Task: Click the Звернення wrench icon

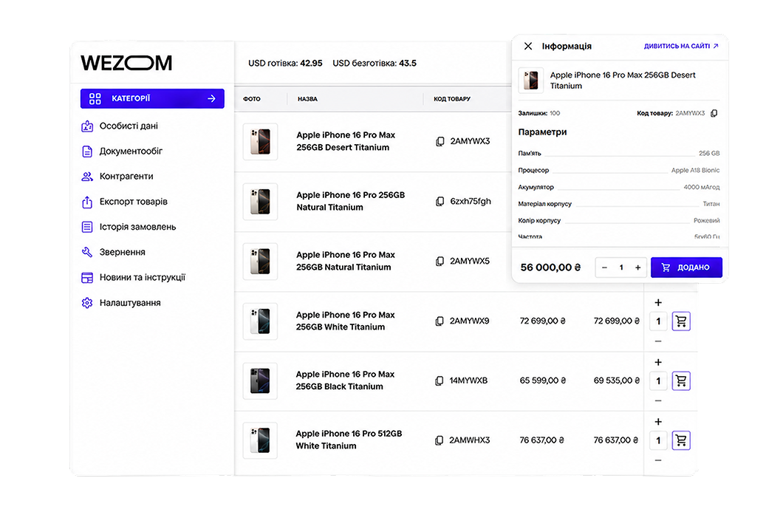Action: (87, 252)
